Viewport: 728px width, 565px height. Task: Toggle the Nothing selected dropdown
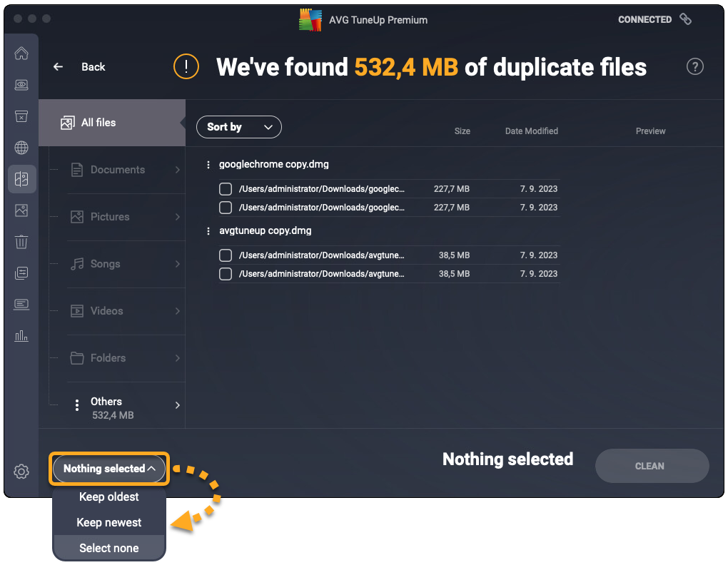[x=109, y=469]
